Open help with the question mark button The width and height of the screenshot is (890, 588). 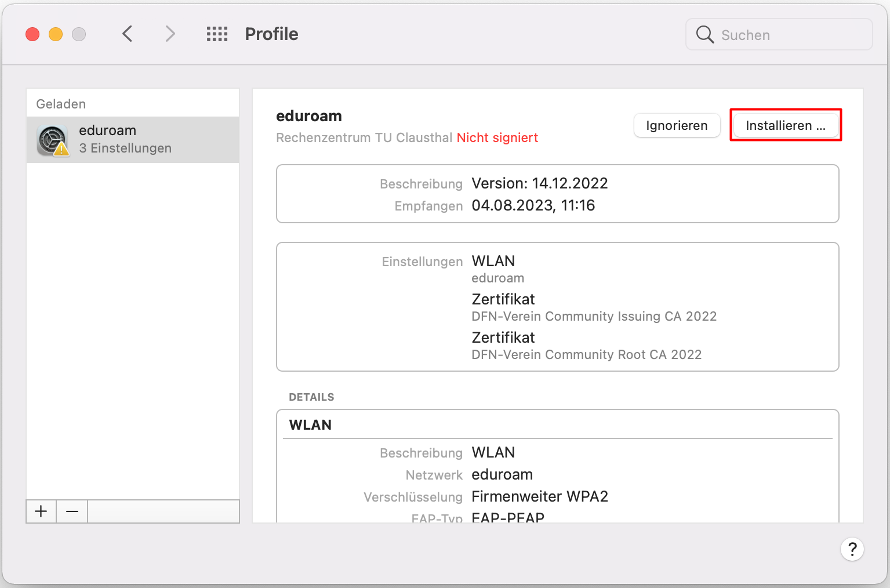pyautogui.click(x=852, y=549)
